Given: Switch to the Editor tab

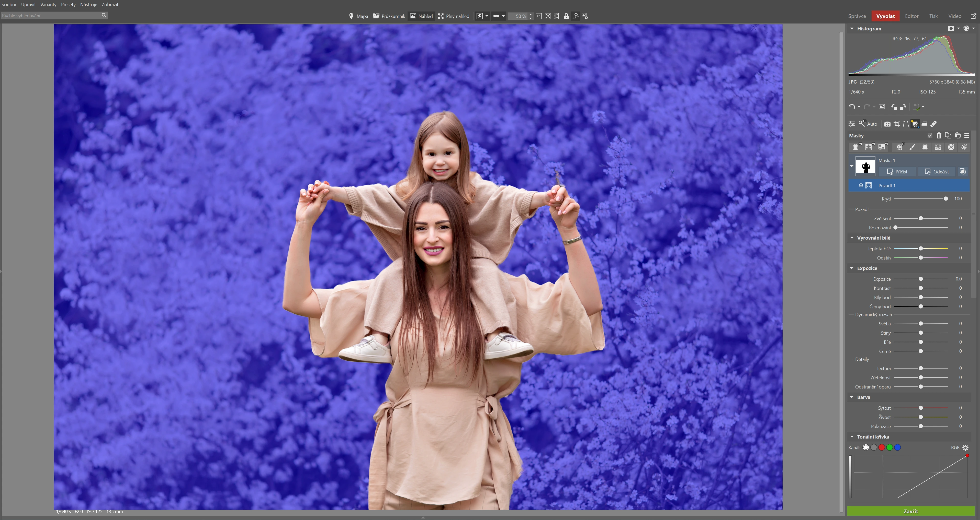Looking at the screenshot, I should tap(911, 16).
